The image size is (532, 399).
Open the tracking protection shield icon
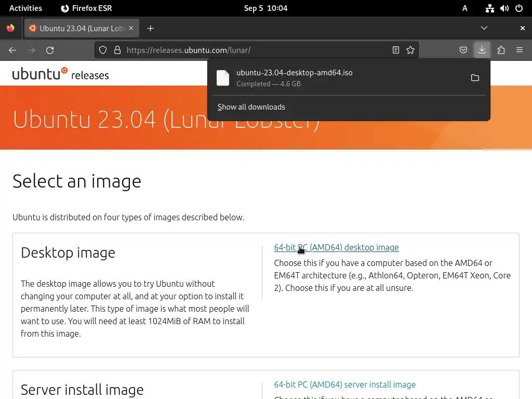[x=103, y=50]
